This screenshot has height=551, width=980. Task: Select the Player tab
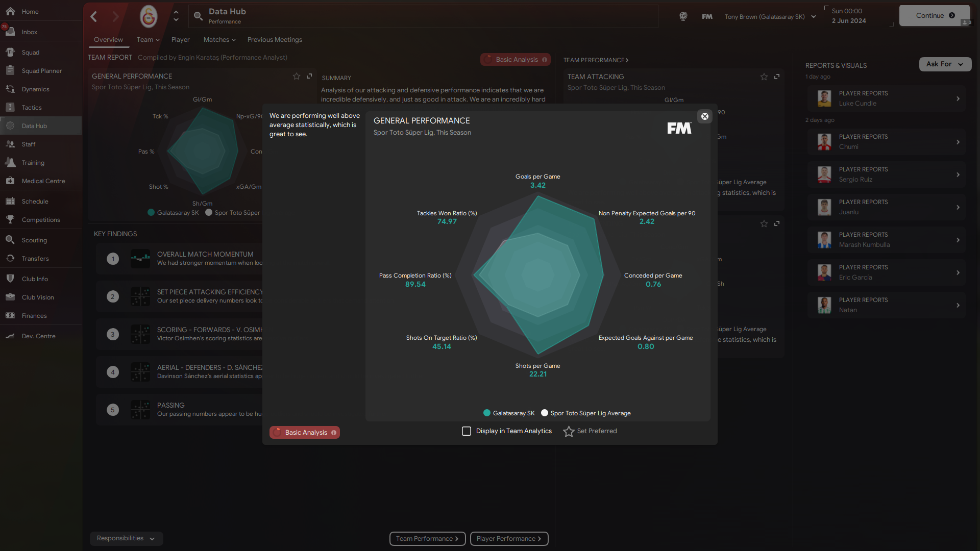point(180,40)
